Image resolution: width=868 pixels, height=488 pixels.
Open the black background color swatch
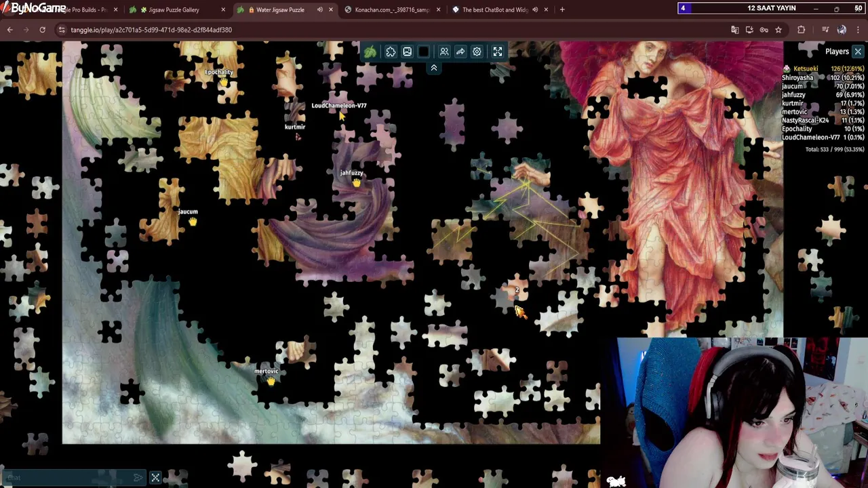(x=424, y=52)
